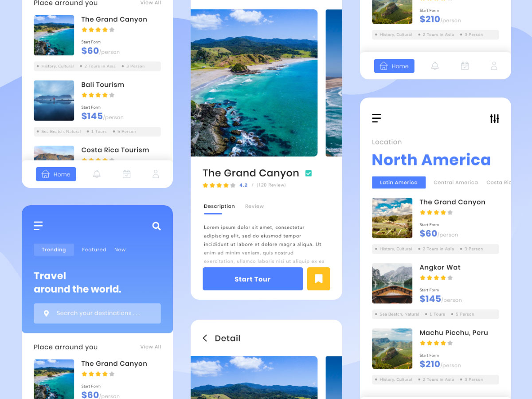The height and width of the screenshot is (399, 532).
Task: Click the green verified check beside The Grand Canyon
Action: coord(309,173)
